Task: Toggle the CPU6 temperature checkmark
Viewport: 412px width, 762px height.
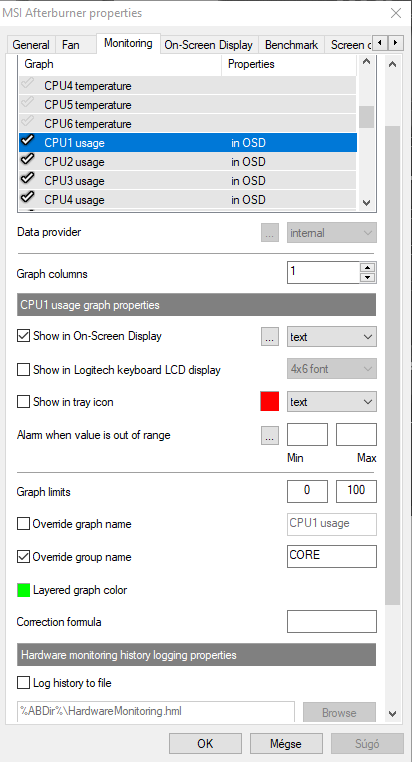Action: click(x=28, y=122)
